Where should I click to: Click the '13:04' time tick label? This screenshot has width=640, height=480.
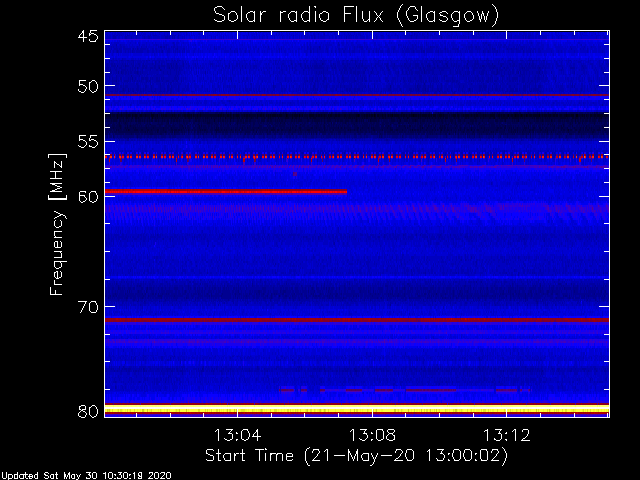[x=238, y=435]
